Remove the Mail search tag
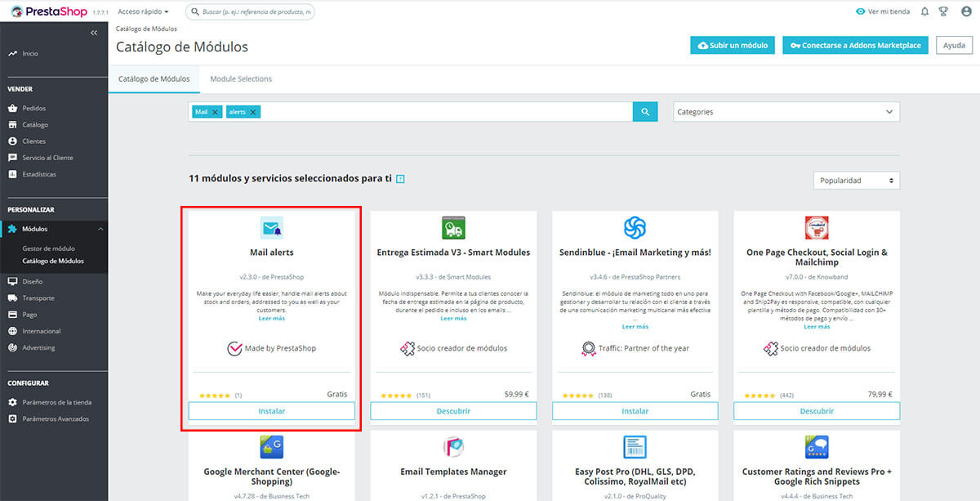980x501 pixels. (x=215, y=112)
